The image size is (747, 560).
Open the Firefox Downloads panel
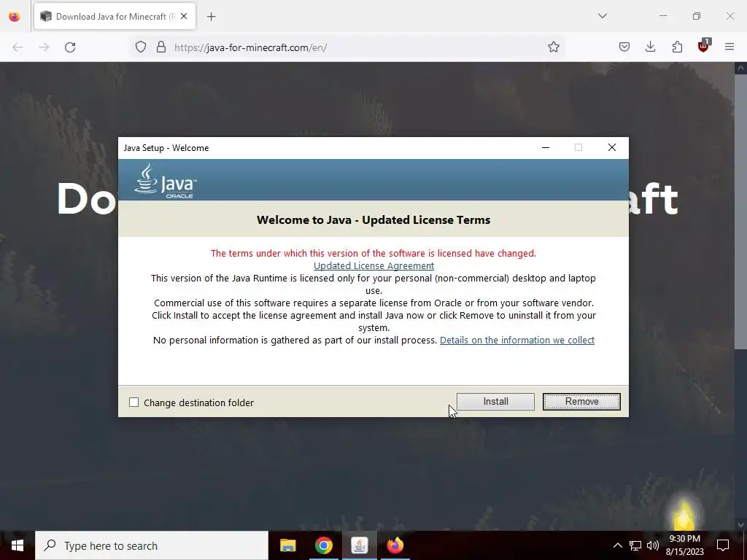[650, 47]
